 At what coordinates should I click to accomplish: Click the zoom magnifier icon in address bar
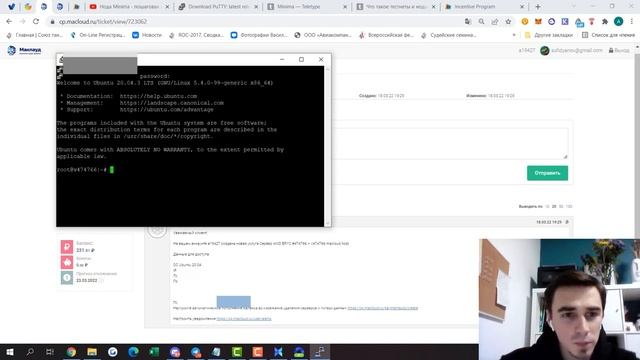click(481, 21)
